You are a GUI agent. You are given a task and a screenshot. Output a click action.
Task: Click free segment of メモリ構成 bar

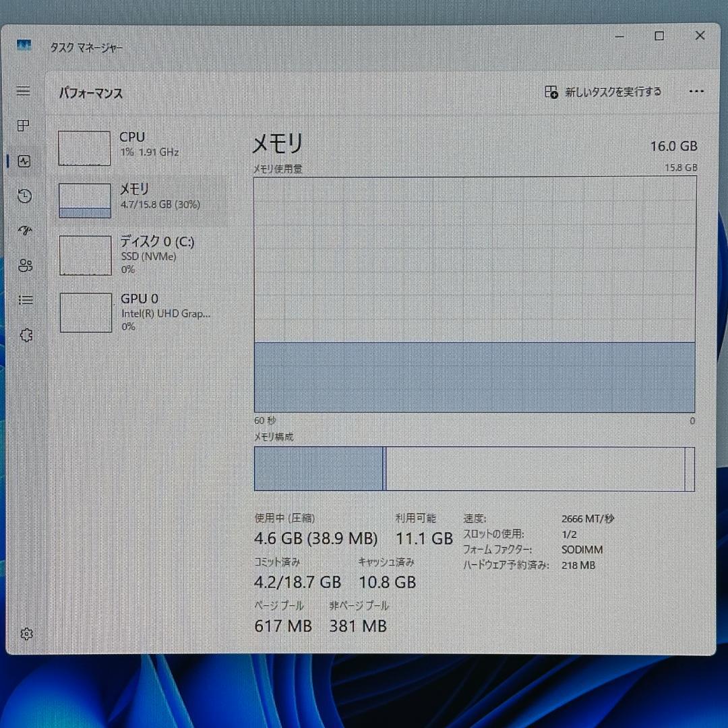[690, 468]
